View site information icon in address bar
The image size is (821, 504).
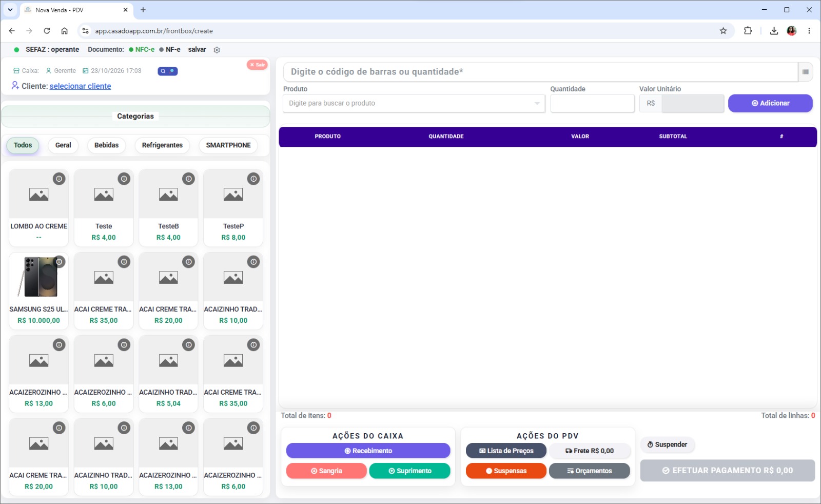click(86, 31)
